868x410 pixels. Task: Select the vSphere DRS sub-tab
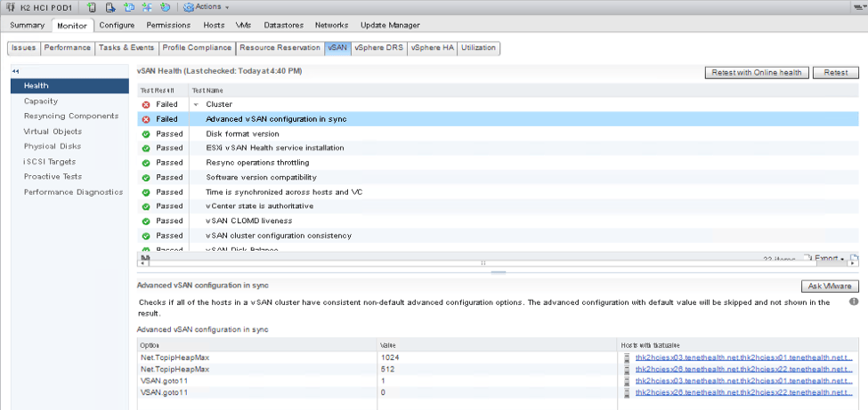379,48
